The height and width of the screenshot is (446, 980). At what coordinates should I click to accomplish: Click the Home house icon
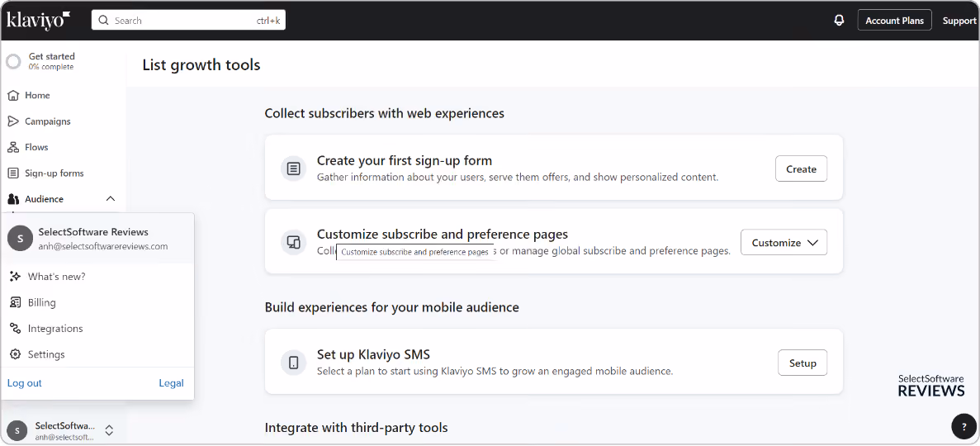point(13,96)
